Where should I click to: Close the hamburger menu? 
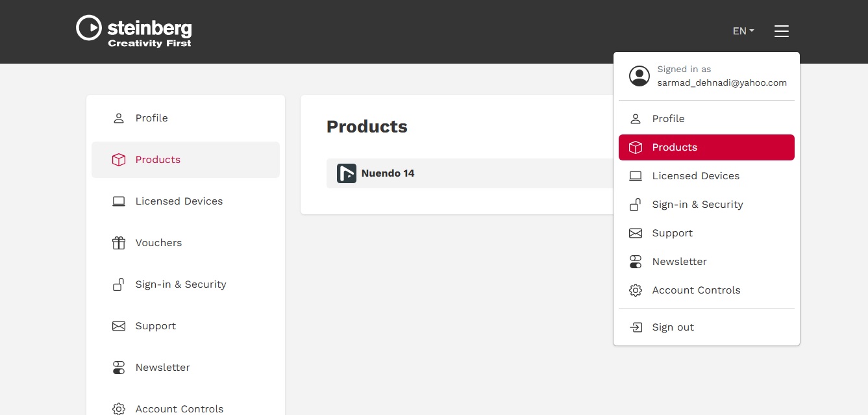click(781, 31)
